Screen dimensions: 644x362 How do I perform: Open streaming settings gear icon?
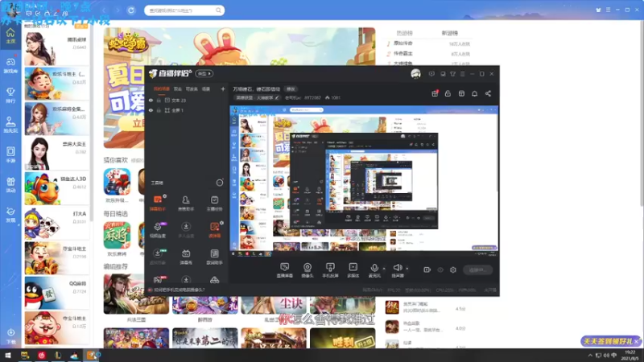pos(453,269)
